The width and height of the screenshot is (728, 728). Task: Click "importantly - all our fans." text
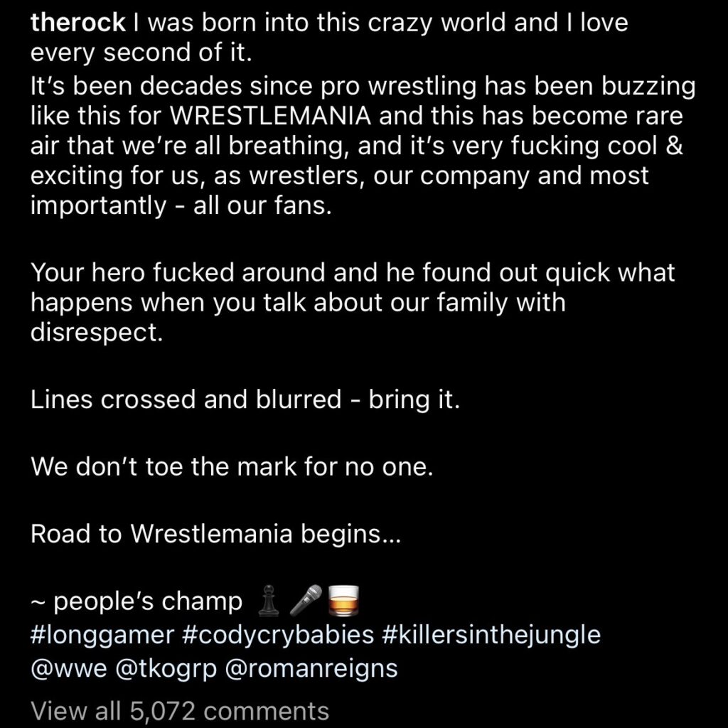point(181,205)
